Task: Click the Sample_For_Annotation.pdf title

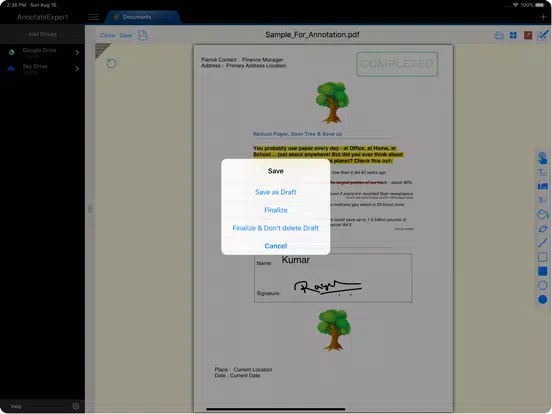Action: coord(312,34)
